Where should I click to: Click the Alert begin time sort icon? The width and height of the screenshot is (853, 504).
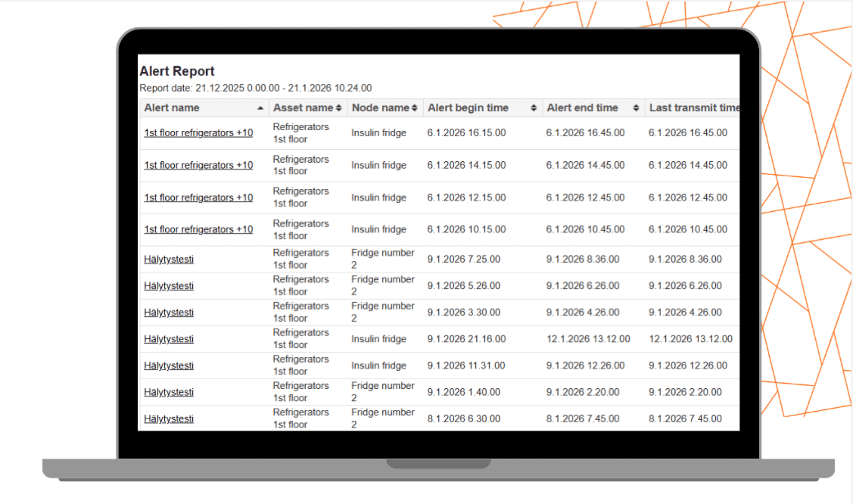[x=534, y=108]
